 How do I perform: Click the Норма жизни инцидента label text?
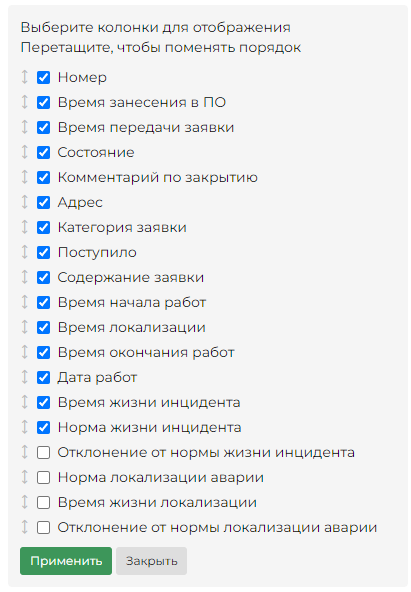coord(149,427)
